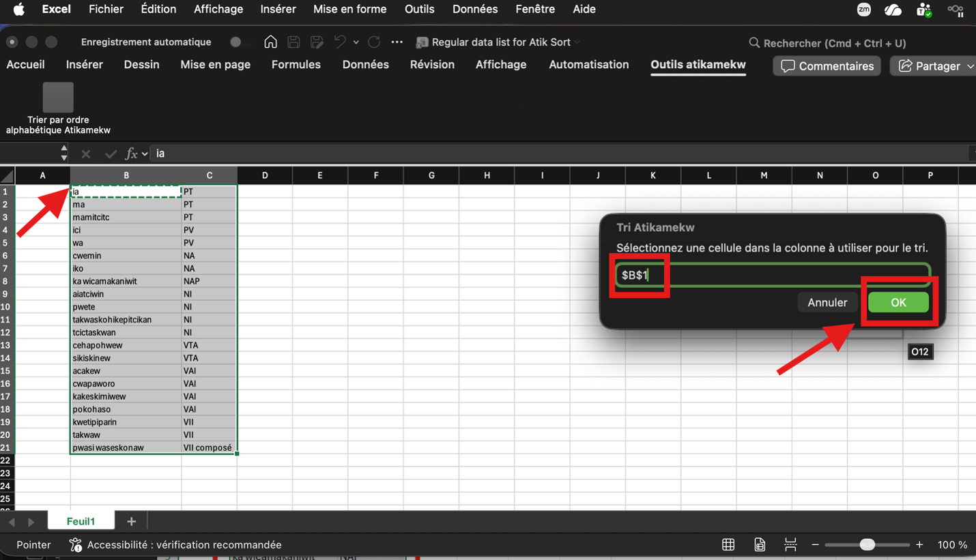Click the Trier par ordre alphabétique Atikamekw icon
The image size is (976, 560).
tap(58, 97)
